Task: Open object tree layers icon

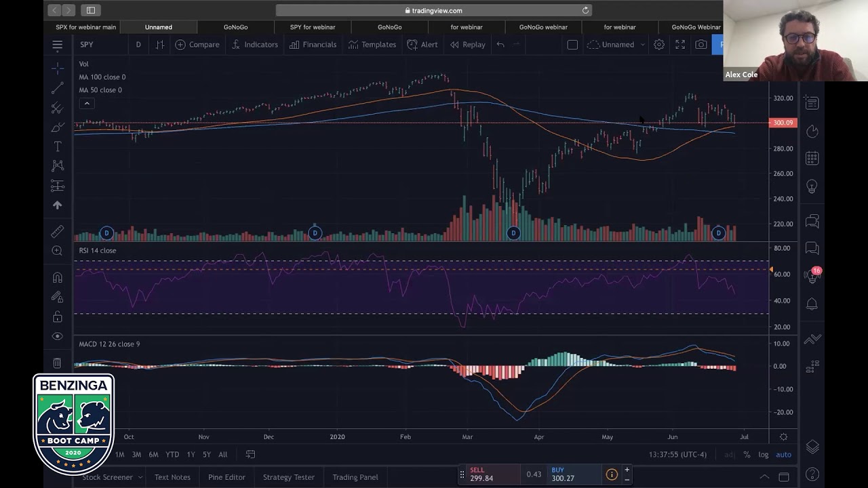Action: click(812, 447)
